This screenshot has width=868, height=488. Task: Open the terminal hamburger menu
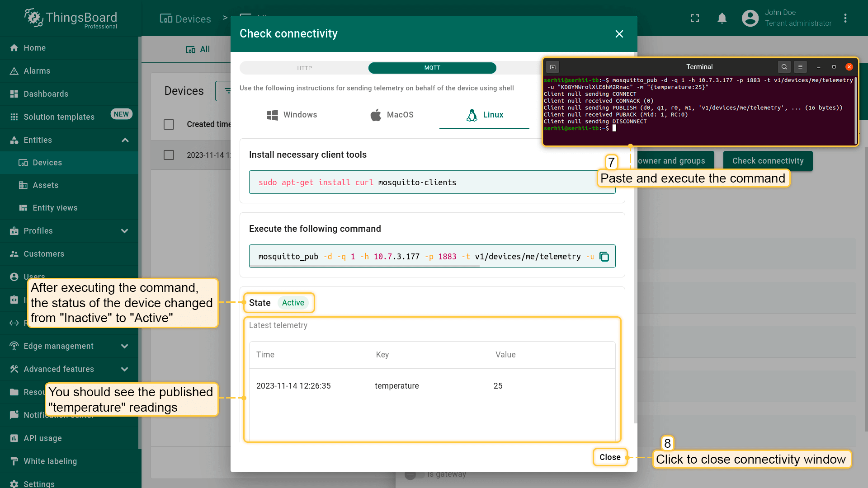coord(800,67)
